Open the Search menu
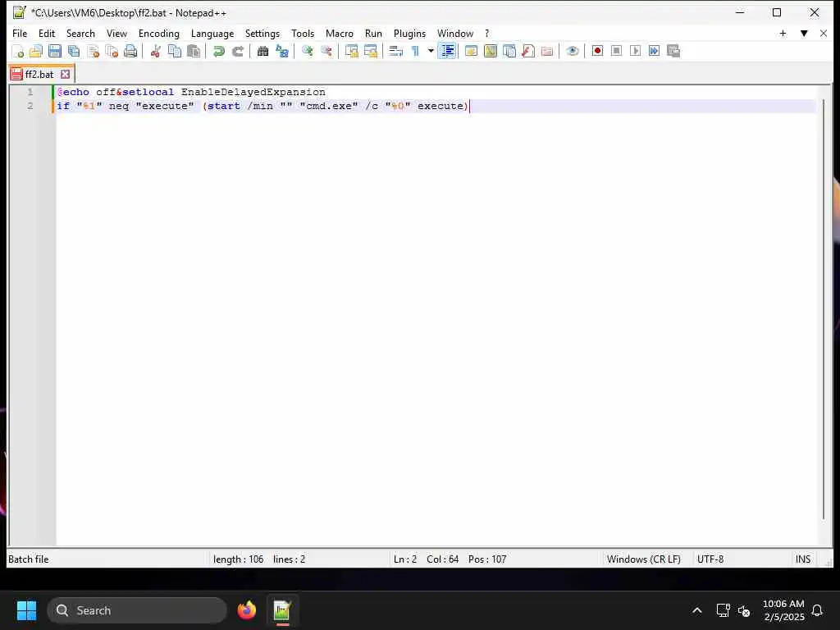Image resolution: width=840 pixels, height=630 pixels. (x=80, y=33)
